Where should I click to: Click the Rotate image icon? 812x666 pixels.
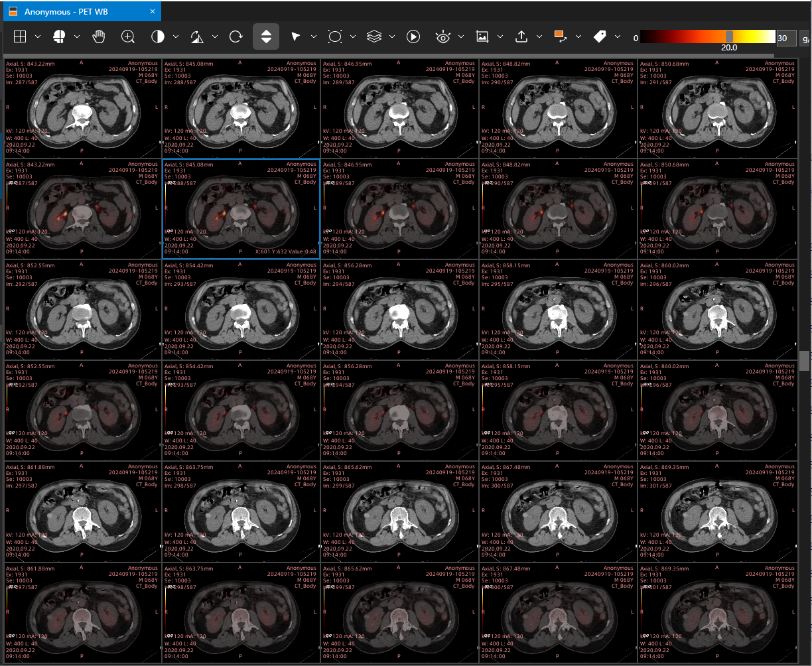coord(236,36)
